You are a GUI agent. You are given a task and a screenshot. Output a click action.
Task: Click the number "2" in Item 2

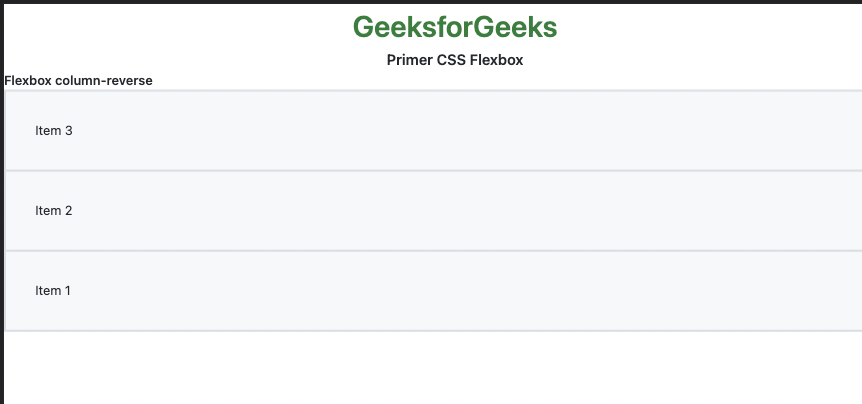[x=68, y=211]
